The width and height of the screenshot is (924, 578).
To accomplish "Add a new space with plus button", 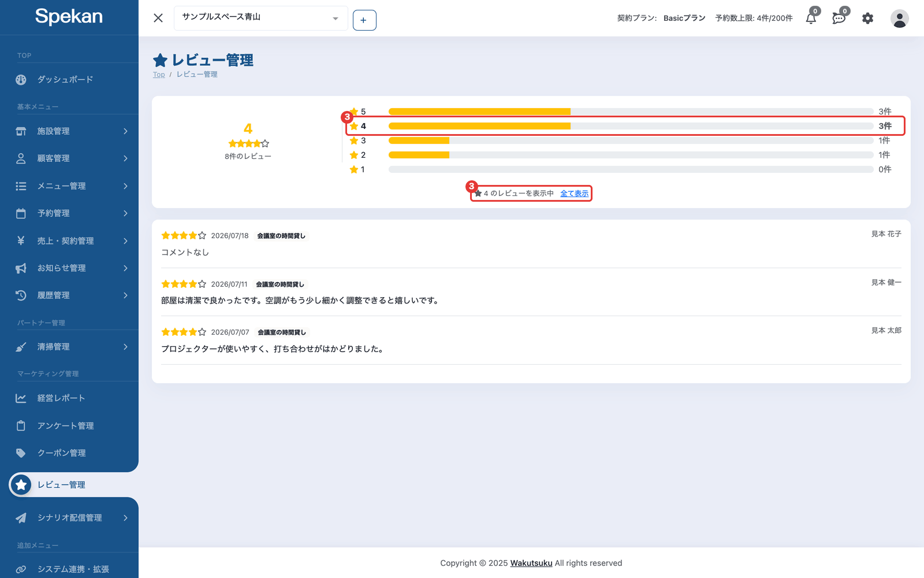I will [364, 20].
